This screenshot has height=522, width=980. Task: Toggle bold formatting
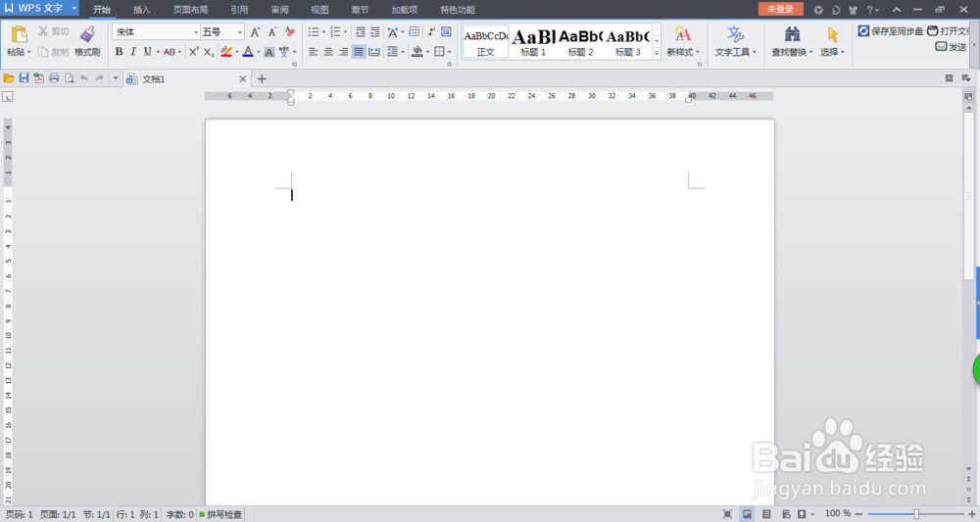pos(119,52)
